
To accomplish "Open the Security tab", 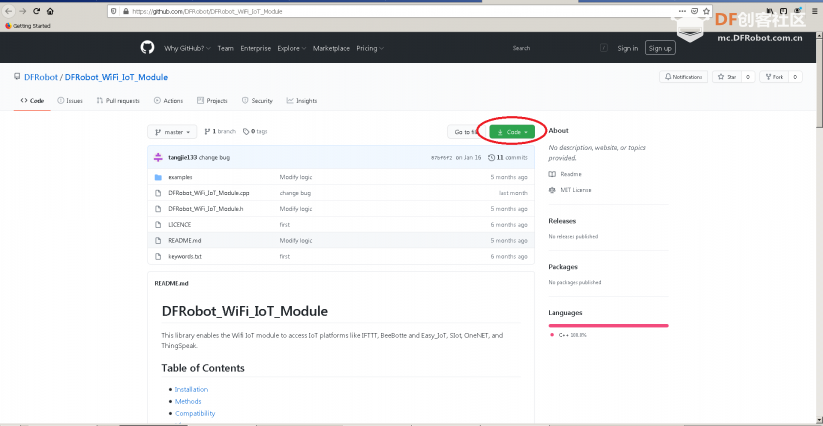I will [257, 101].
